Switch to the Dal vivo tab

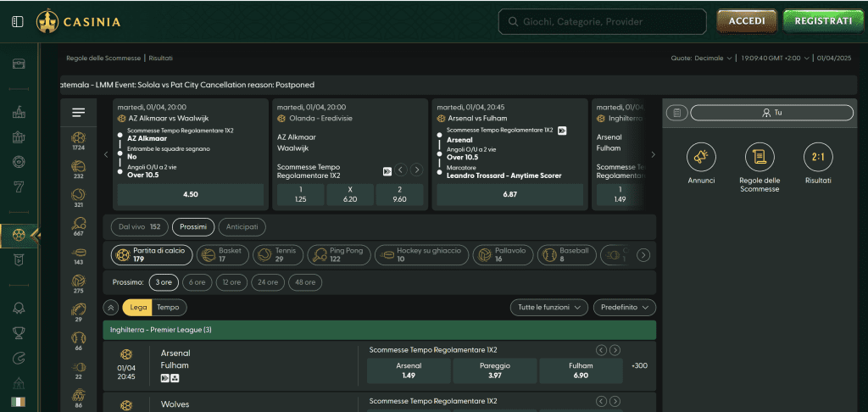(140, 227)
